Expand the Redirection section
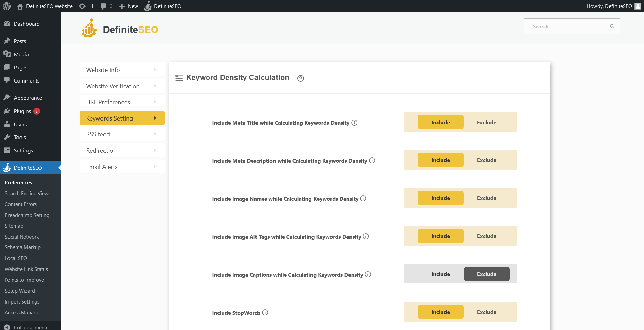 pos(122,150)
